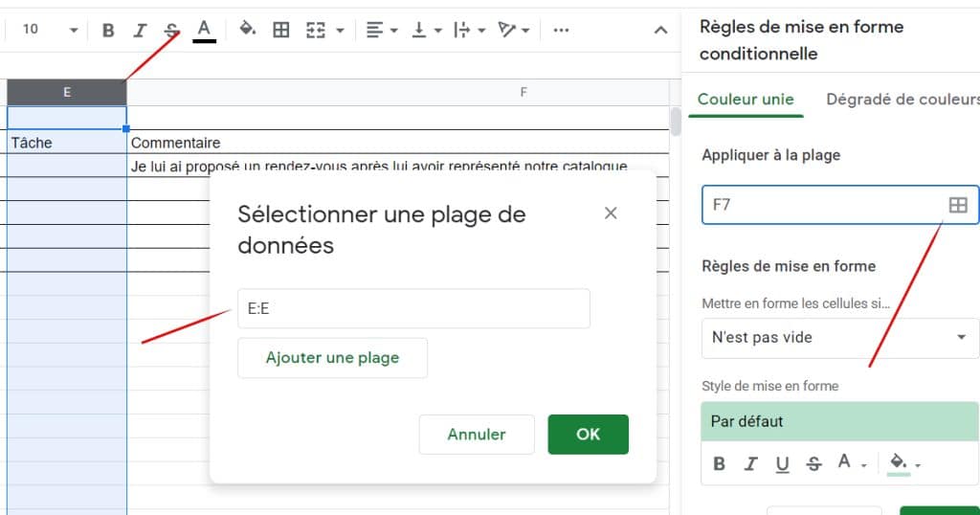The height and width of the screenshot is (515, 980).
Task: Click Ajouter une plage button
Action: coord(332,357)
